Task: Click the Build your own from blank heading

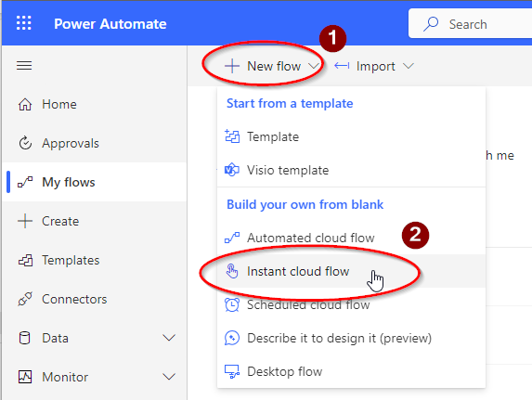Action: 305,204
